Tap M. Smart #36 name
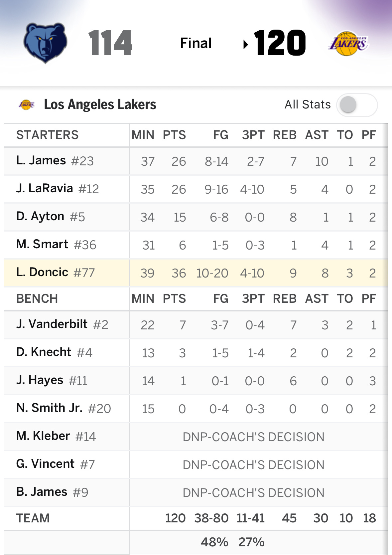 coord(56,245)
